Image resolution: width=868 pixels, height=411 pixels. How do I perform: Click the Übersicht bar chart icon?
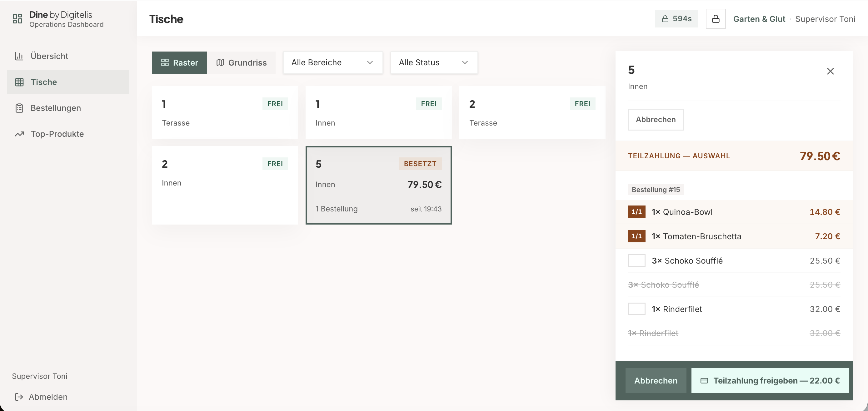coord(19,56)
